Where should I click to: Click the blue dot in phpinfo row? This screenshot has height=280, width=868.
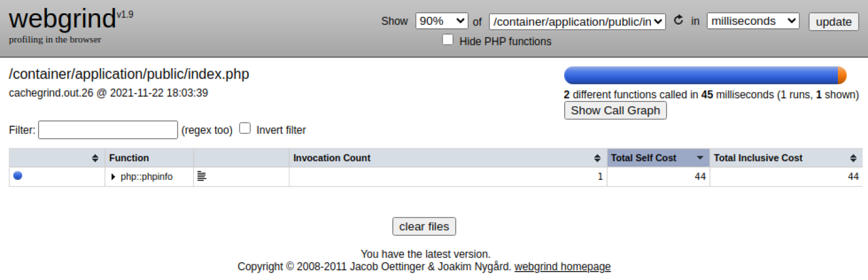point(18,176)
